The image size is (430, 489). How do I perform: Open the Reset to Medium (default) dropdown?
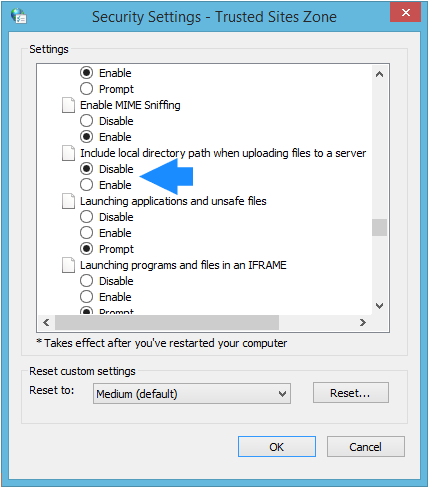pyautogui.click(x=192, y=394)
